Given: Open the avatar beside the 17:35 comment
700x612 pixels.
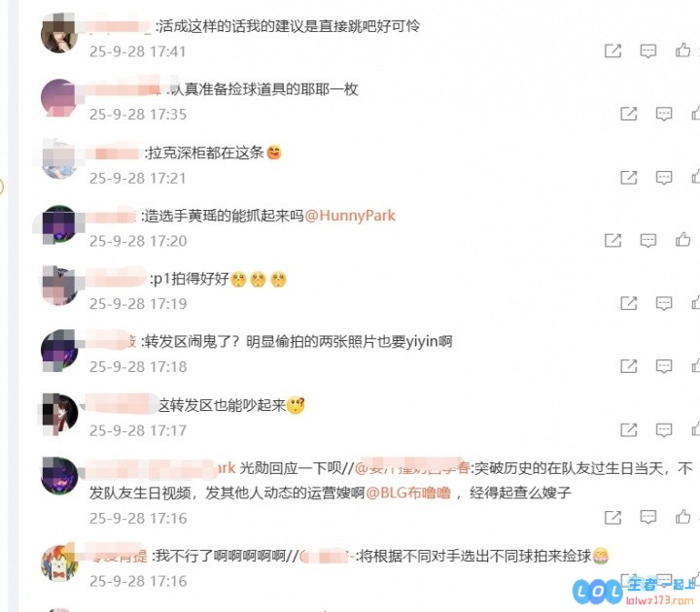Looking at the screenshot, I should click(x=58, y=98).
